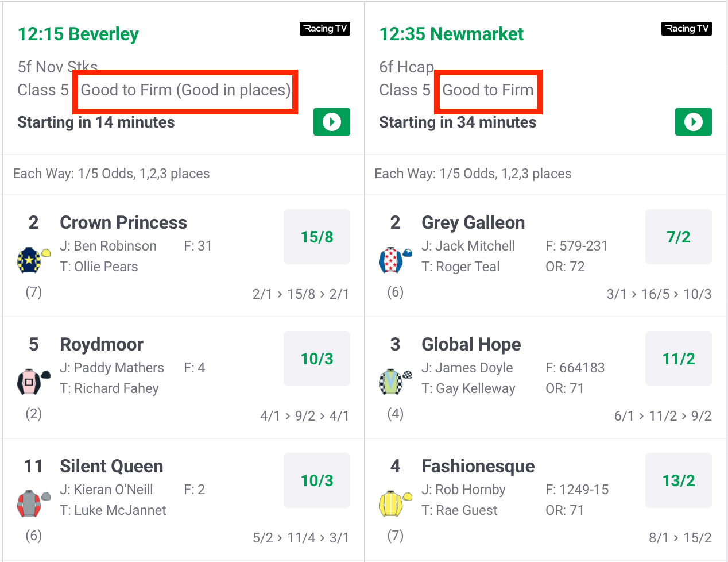View Crown Princess horse details
The image size is (728, 562).
123,222
